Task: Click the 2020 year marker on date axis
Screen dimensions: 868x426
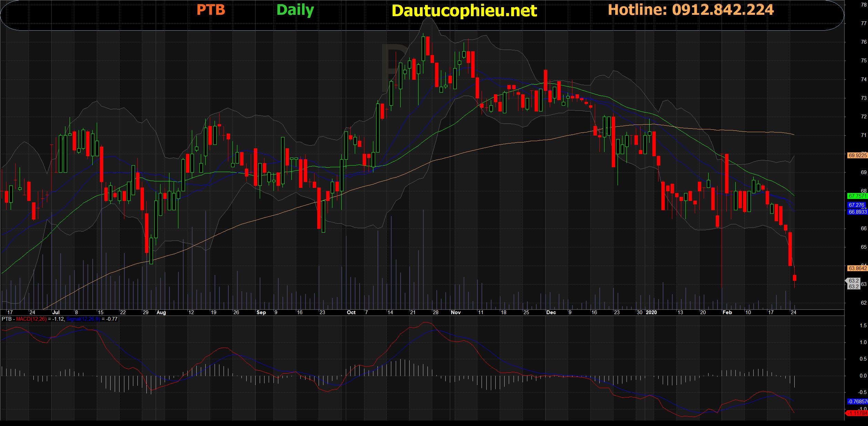Action: point(651,312)
